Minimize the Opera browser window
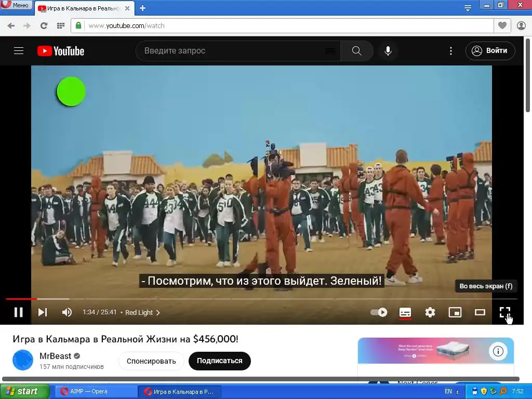The width and height of the screenshot is (532, 399). 486,5
